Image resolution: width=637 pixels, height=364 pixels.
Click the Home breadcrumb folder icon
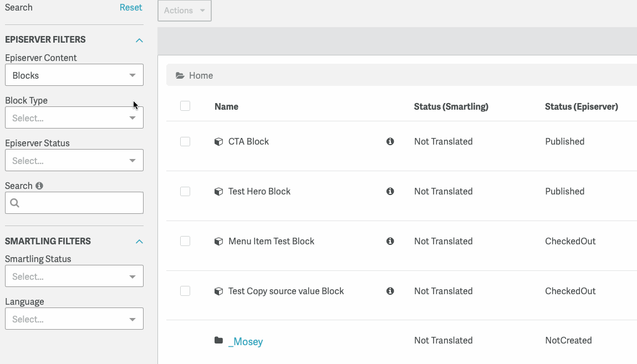click(180, 76)
